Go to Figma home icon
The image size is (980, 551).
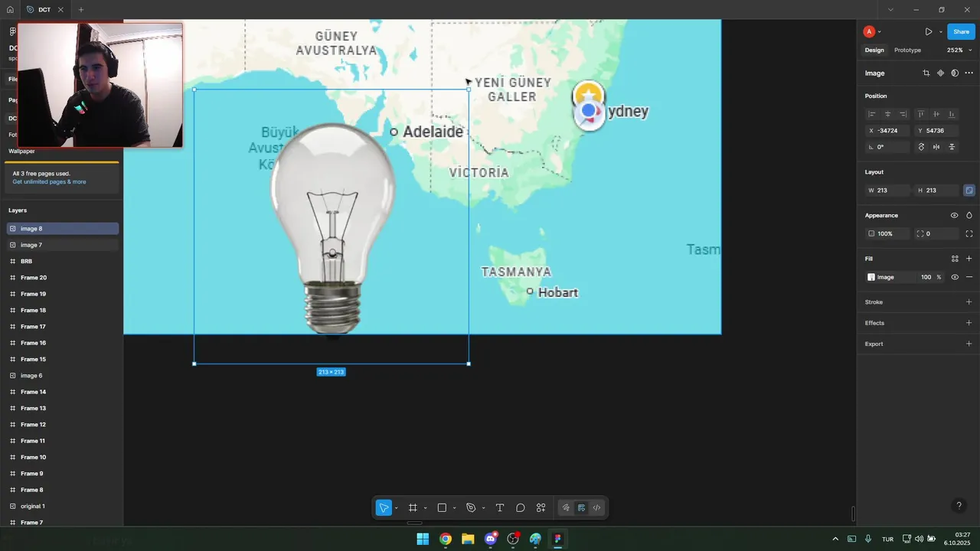coord(10,10)
